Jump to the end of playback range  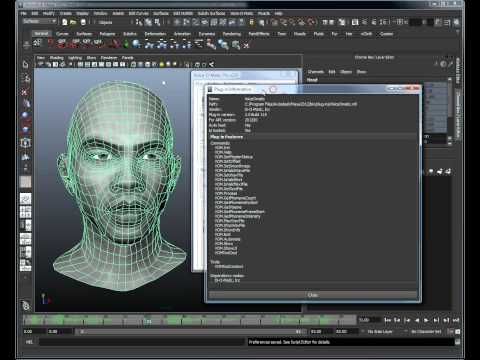456,320
